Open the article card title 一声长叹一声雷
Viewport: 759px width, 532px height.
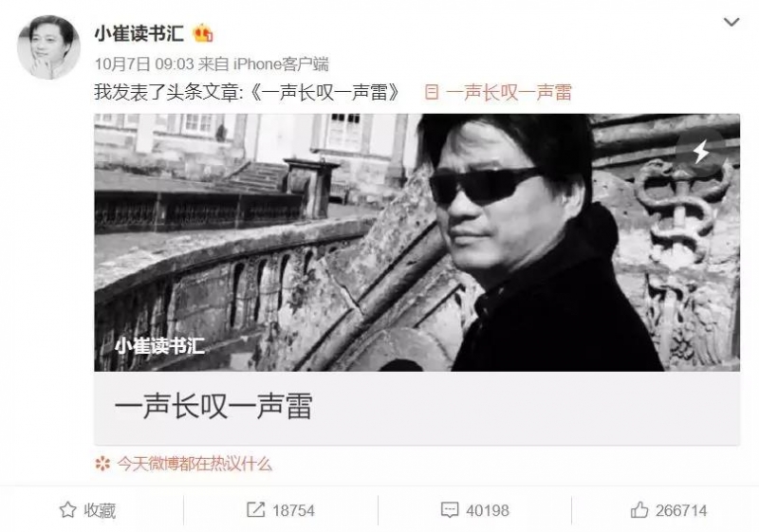tap(213, 406)
